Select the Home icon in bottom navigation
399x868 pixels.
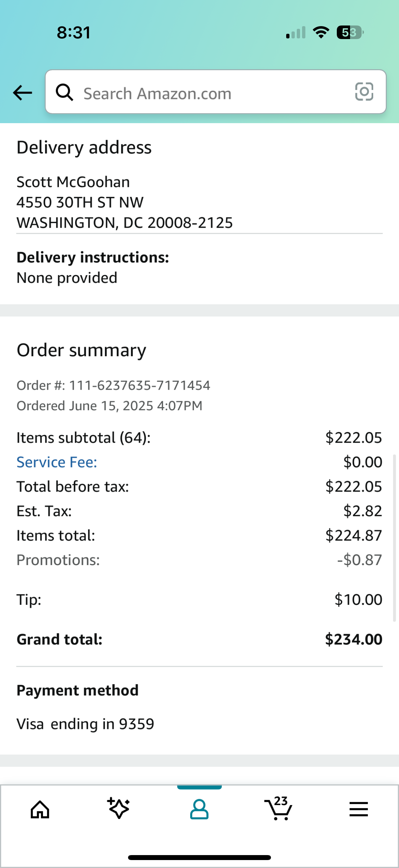40,810
